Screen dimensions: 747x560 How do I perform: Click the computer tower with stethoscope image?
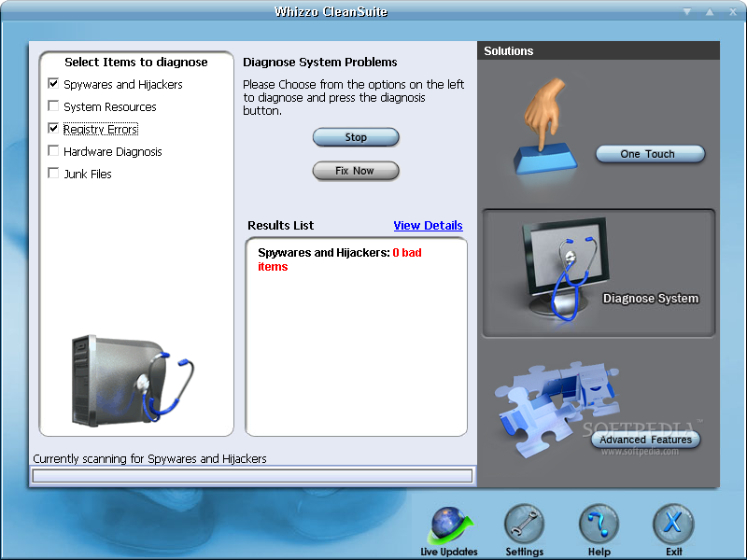(133, 380)
